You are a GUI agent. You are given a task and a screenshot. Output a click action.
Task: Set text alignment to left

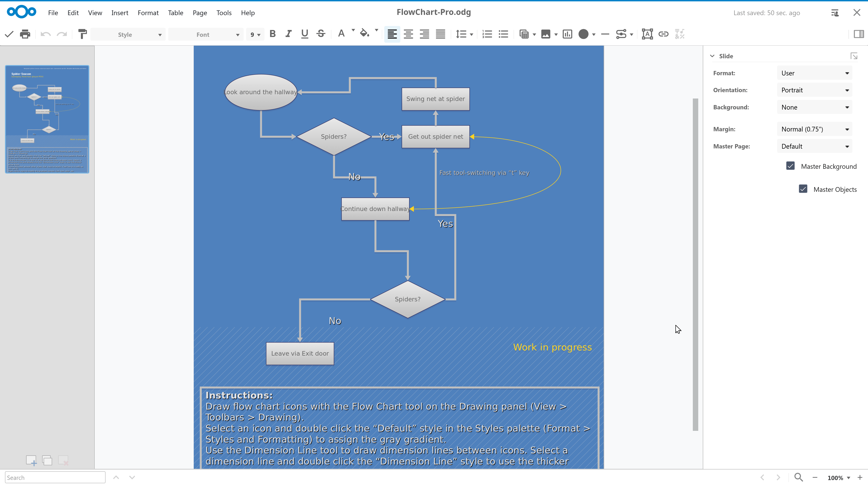pyautogui.click(x=392, y=34)
